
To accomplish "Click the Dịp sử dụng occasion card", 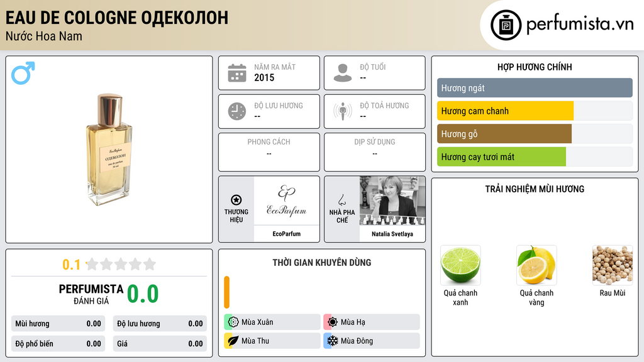I will click(x=375, y=152).
